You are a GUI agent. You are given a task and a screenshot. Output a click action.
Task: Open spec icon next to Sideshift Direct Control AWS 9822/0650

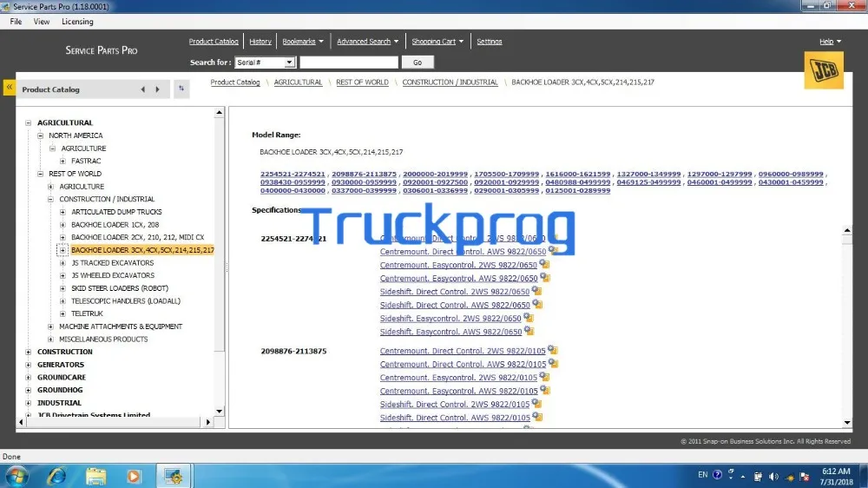(x=537, y=304)
